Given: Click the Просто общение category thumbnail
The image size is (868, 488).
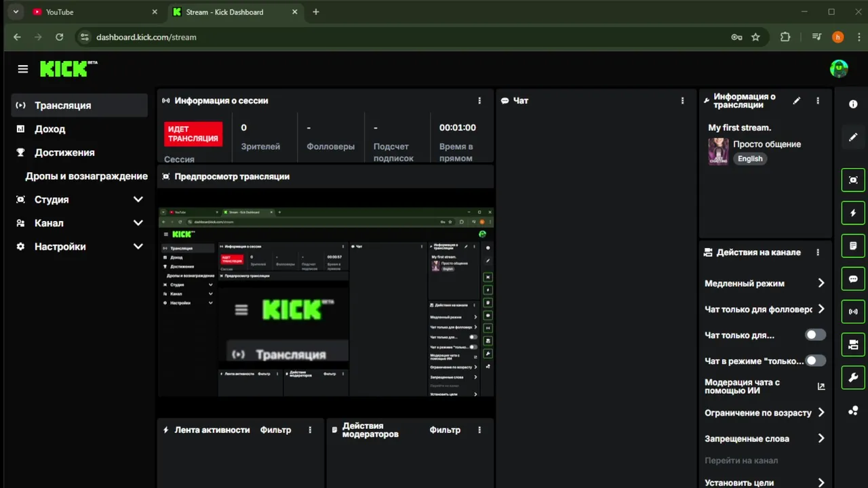Looking at the screenshot, I should (718, 151).
